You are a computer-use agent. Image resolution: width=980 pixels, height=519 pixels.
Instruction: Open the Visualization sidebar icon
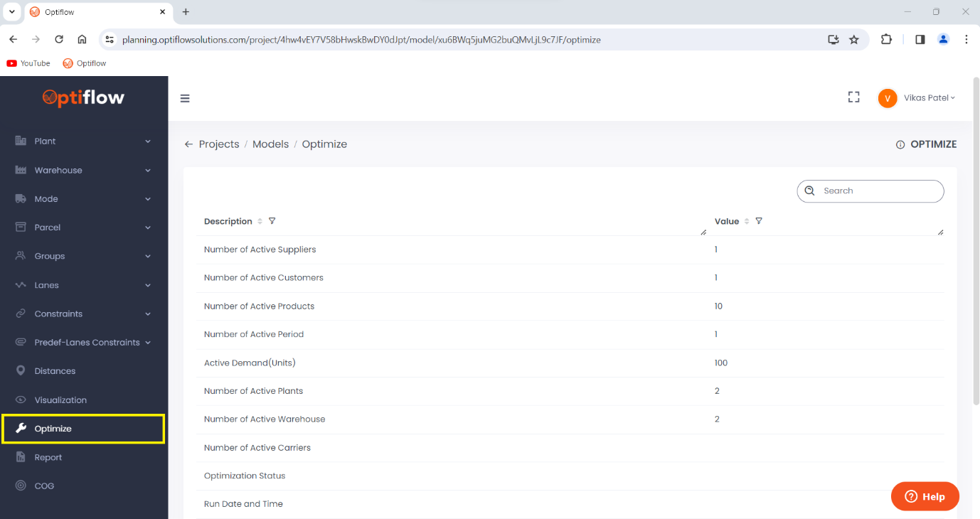tap(25, 400)
